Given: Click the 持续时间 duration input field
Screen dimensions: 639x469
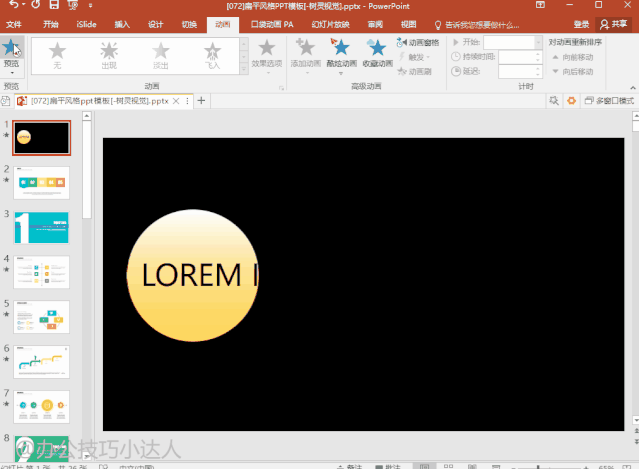Looking at the screenshot, I should coord(518,57).
